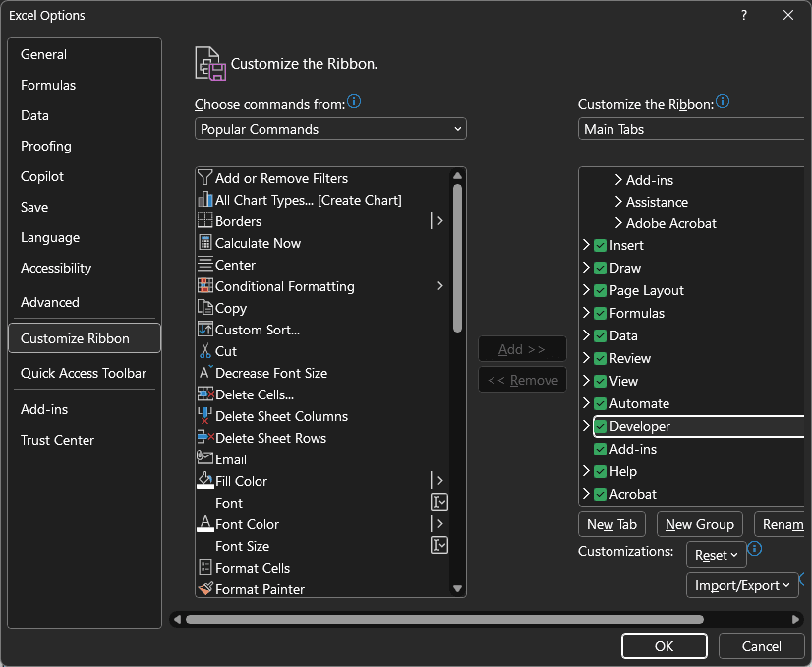Open the Trust Center category
The image size is (812, 667).
click(85, 440)
